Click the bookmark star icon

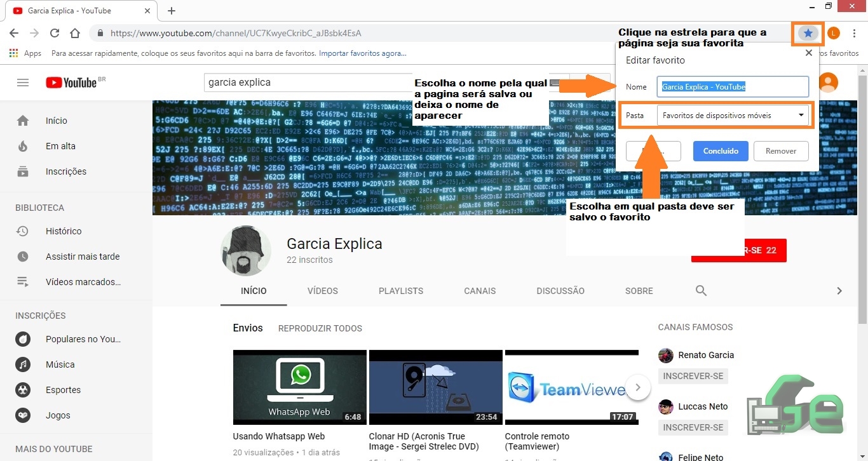pyautogui.click(x=808, y=33)
